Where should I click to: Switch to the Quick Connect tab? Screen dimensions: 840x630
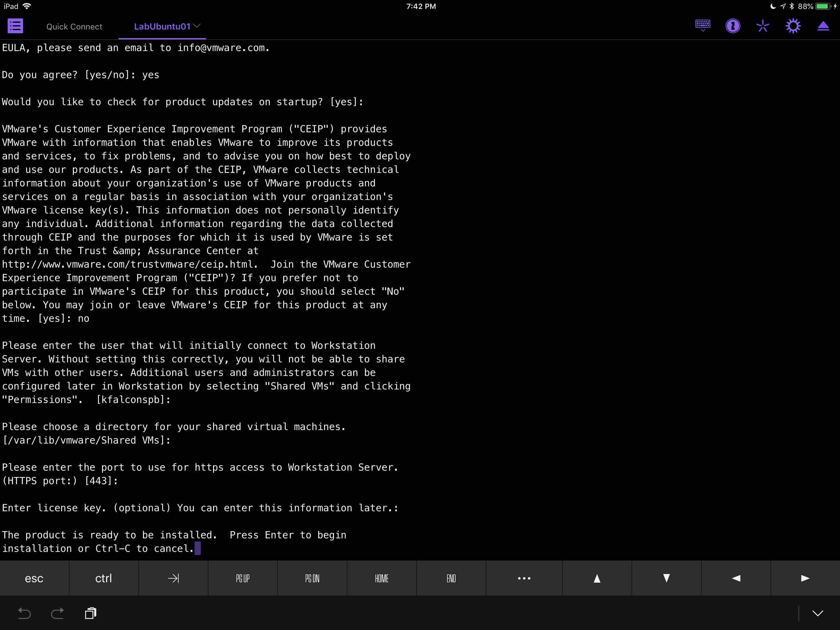tap(74, 26)
